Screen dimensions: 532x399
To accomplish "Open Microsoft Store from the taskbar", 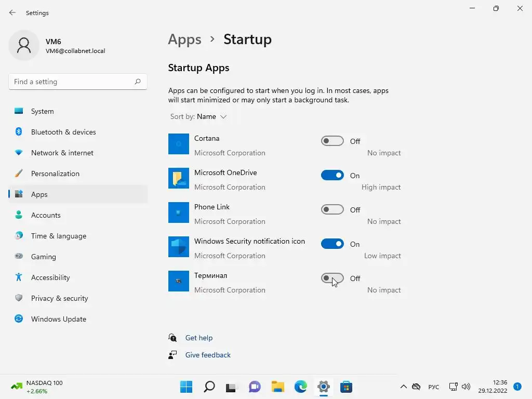I will tap(346, 387).
